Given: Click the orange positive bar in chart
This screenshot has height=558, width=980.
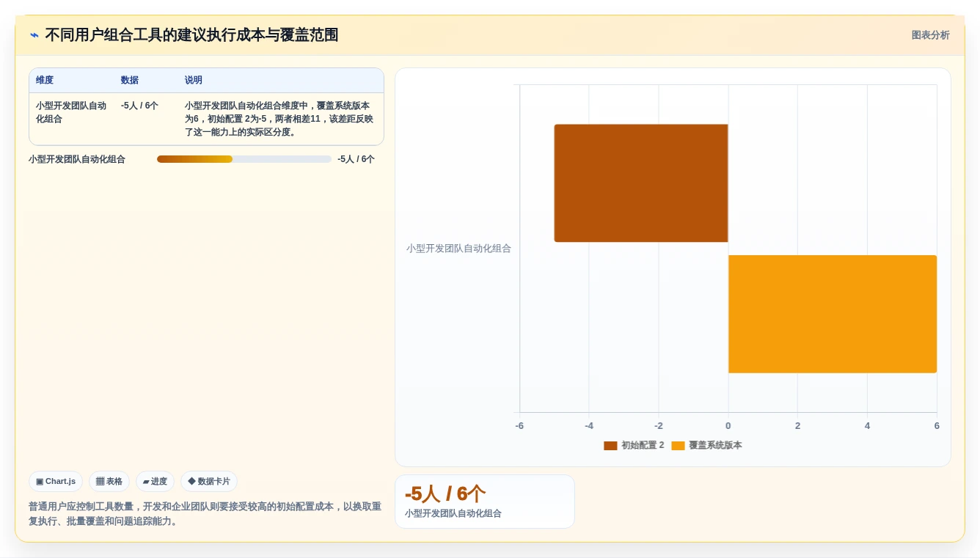Looking at the screenshot, I should 833,314.
